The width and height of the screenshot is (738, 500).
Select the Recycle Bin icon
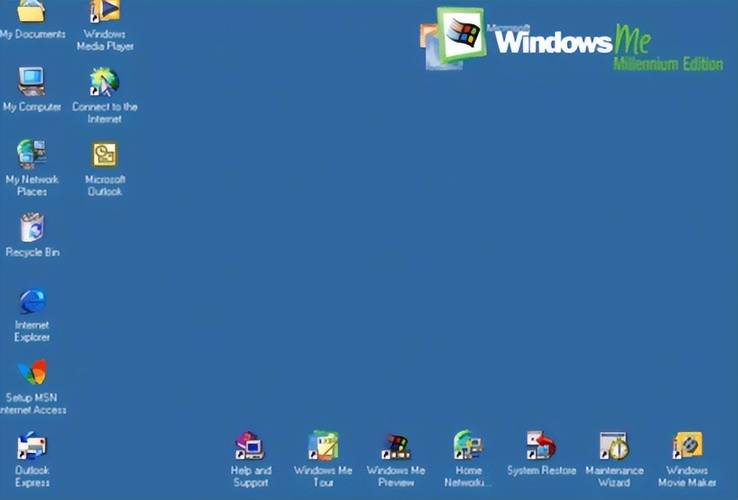[x=32, y=227]
